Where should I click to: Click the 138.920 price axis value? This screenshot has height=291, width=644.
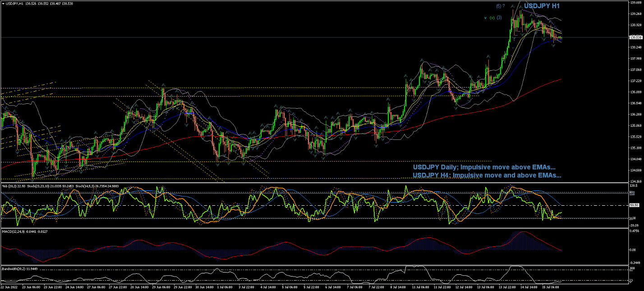[x=635, y=25]
